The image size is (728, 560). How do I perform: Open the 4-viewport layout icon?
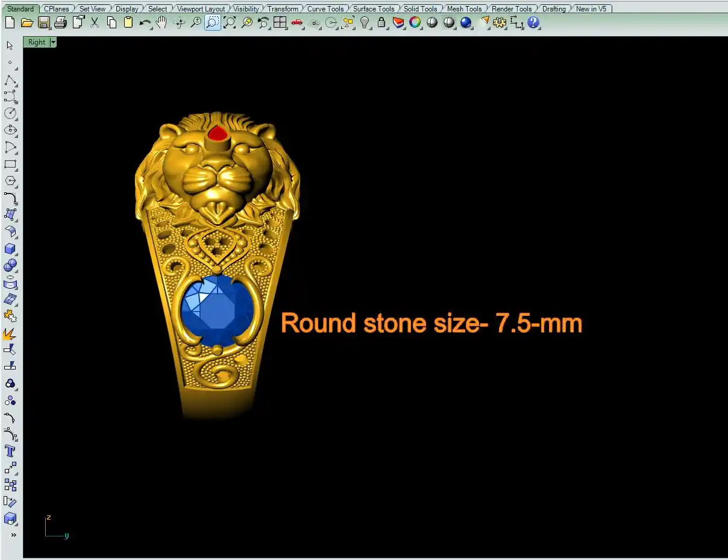(280, 23)
